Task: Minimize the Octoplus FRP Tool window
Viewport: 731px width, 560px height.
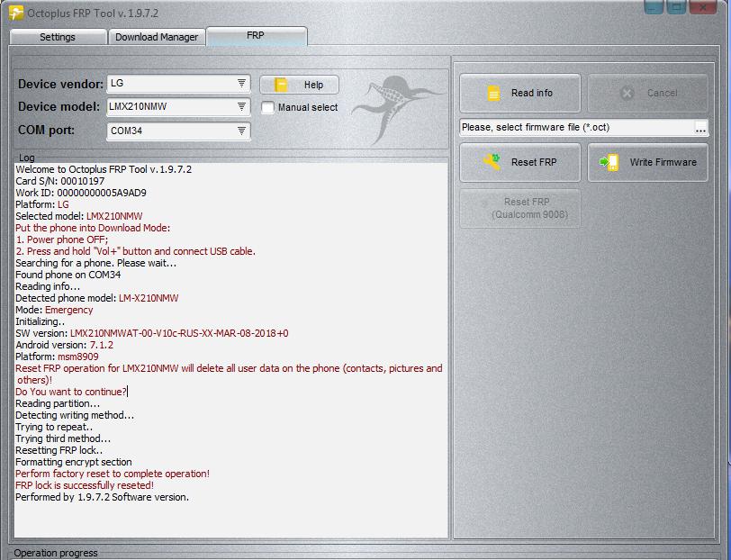Action: click(x=654, y=7)
